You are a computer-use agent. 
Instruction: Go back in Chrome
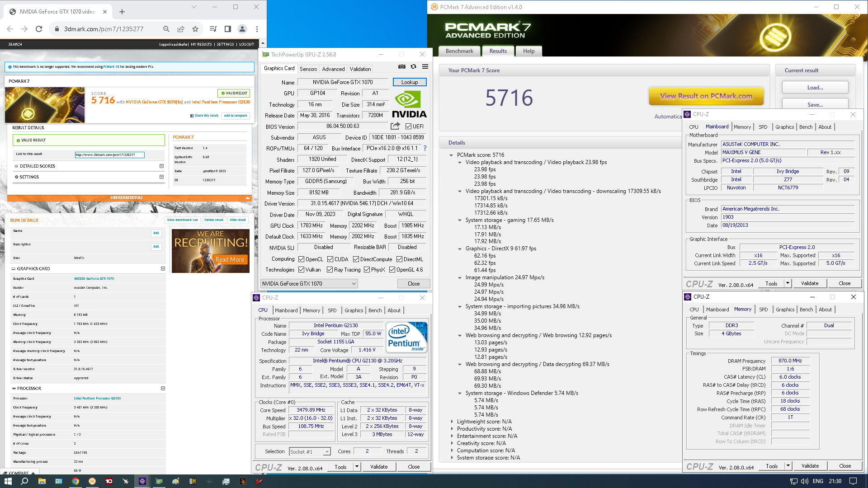pos(10,29)
